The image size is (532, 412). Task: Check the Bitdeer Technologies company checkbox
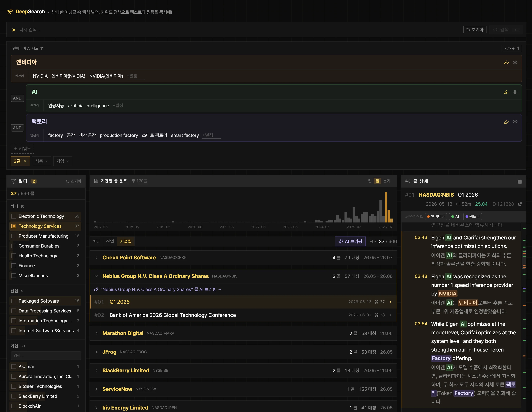click(14, 386)
